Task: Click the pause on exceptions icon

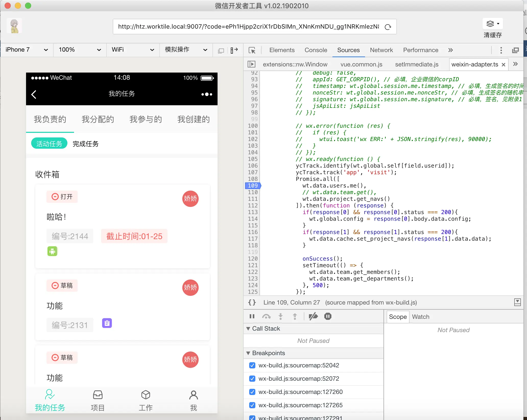Action: [x=328, y=317]
